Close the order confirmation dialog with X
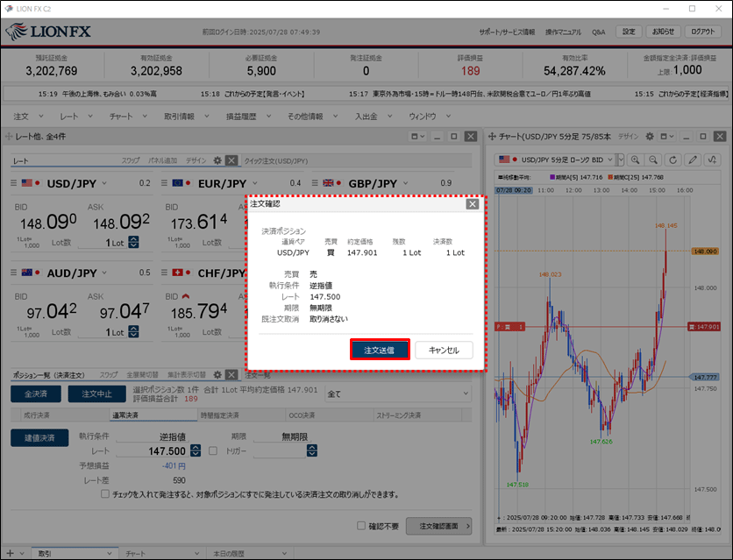The width and height of the screenshot is (733, 560). [x=473, y=203]
